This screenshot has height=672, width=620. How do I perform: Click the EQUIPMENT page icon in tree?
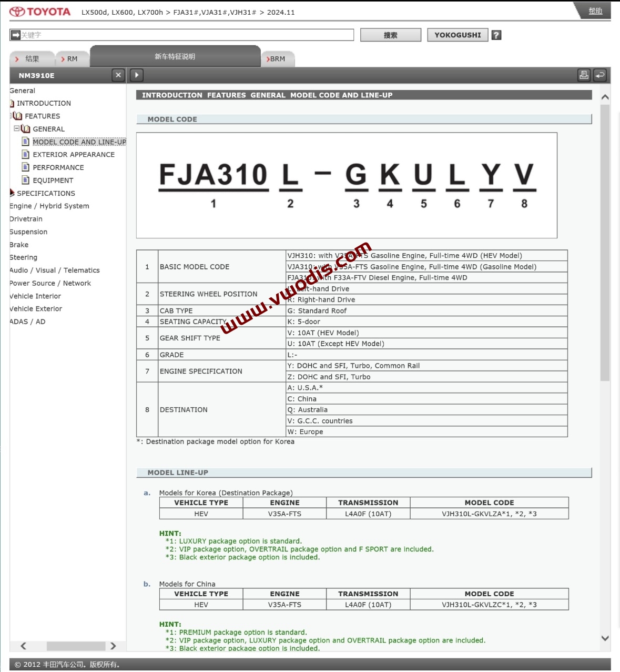click(25, 180)
